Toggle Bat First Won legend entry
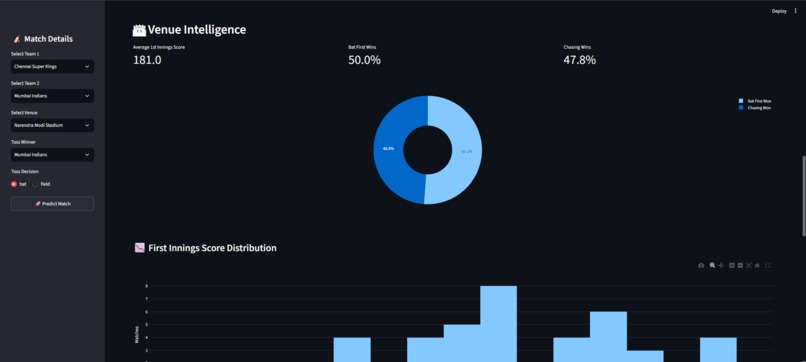The height and width of the screenshot is (362, 806). point(755,101)
